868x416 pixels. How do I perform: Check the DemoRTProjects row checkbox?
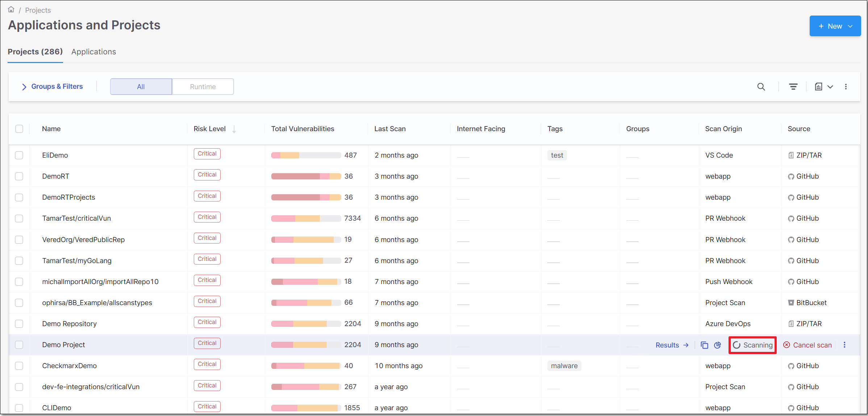[x=19, y=197]
